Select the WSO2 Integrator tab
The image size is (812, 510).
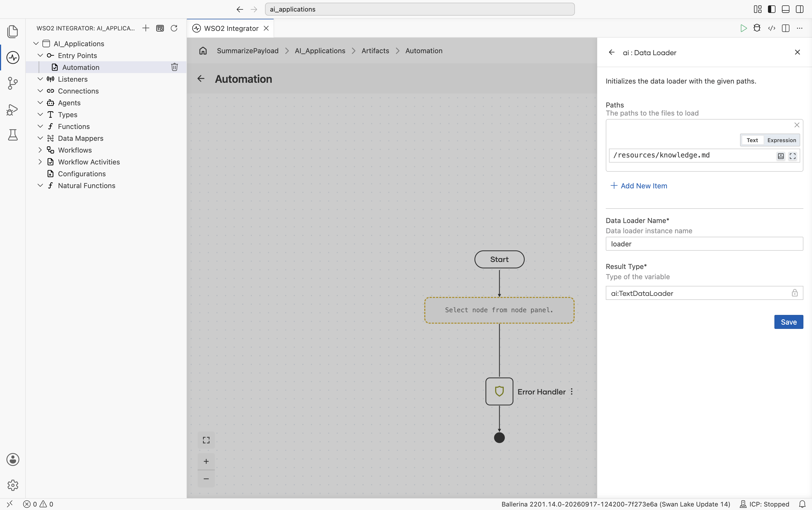[x=231, y=28]
